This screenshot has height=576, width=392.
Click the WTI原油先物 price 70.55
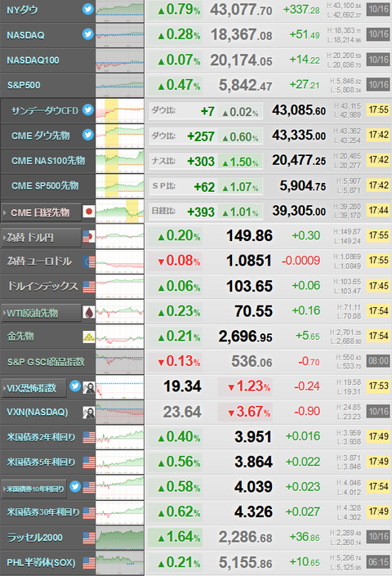point(254,311)
